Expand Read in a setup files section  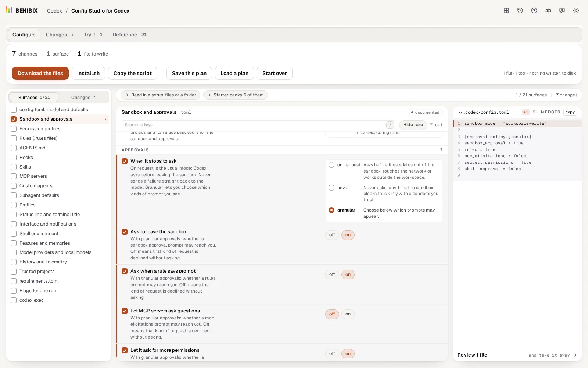[x=161, y=95]
